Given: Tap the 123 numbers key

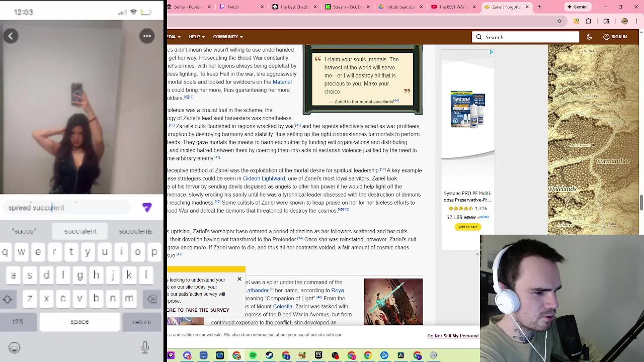Looking at the screenshot, I should tap(18, 322).
